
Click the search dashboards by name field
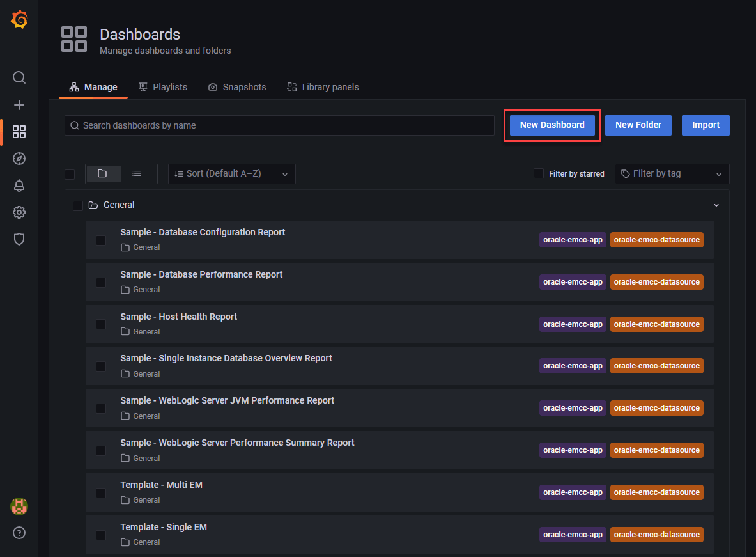(279, 125)
